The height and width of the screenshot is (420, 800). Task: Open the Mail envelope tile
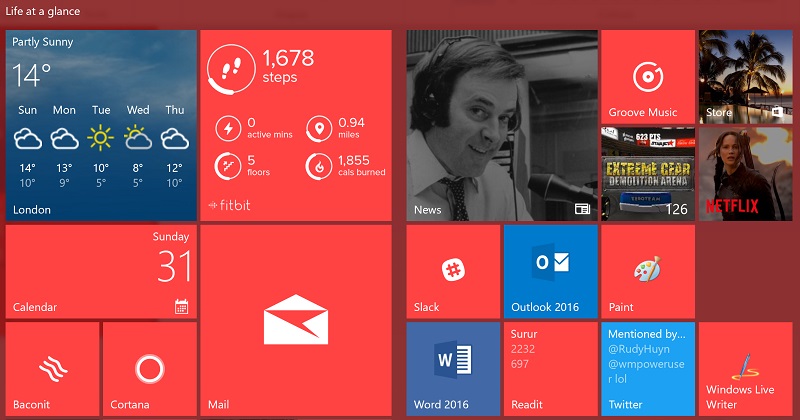pyautogui.click(x=296, y=320)
